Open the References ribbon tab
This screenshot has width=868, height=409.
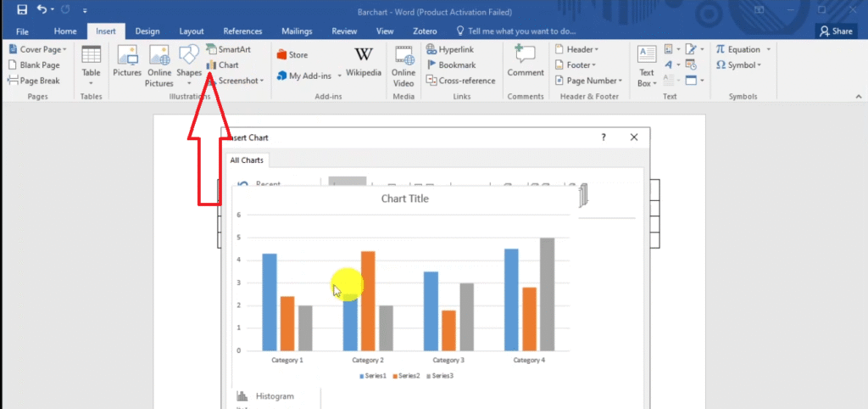point(242,31)
